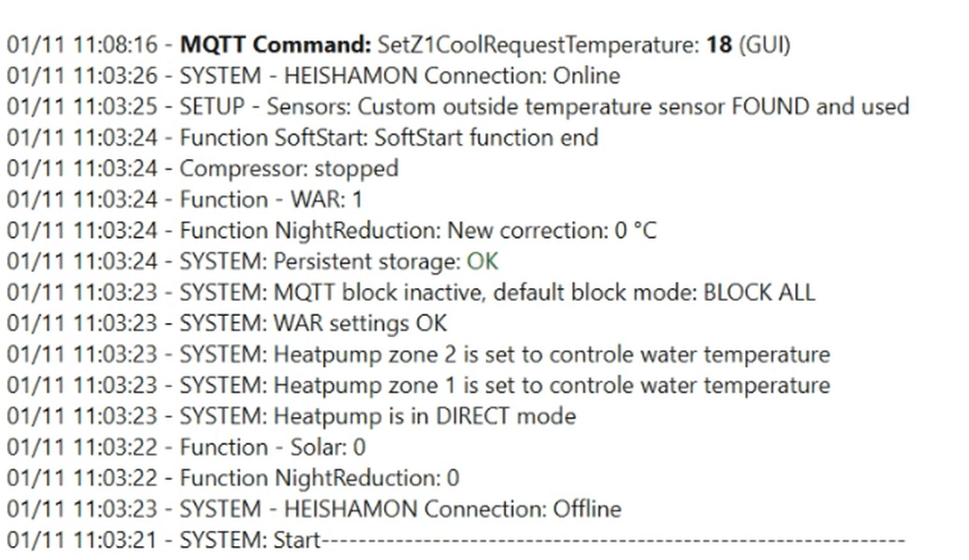Select the Heatpump zone 2 water temperature line
The width and height of the screenshot is (969, 560).
pyautogui.click(x=418, y=355)
